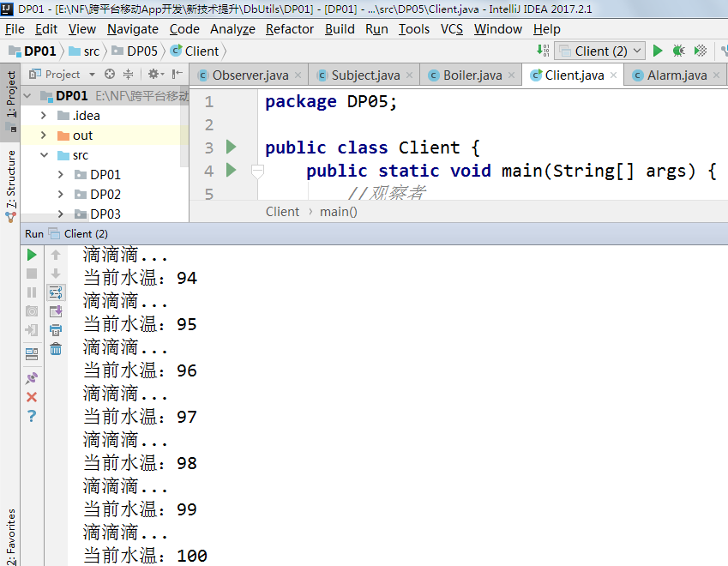Click console line 当前水温: 100
This screenshot has height=566, width=728.
(145, 556)
